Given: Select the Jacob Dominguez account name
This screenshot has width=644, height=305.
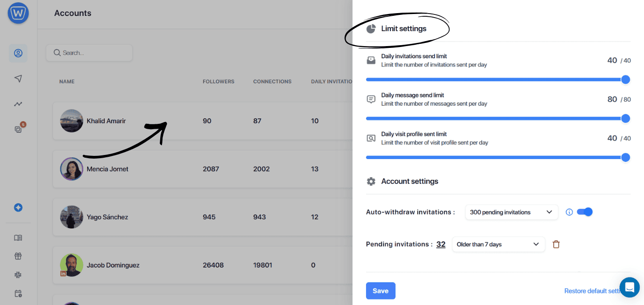Looking at the screenshot, I should (x=113, y=265).
